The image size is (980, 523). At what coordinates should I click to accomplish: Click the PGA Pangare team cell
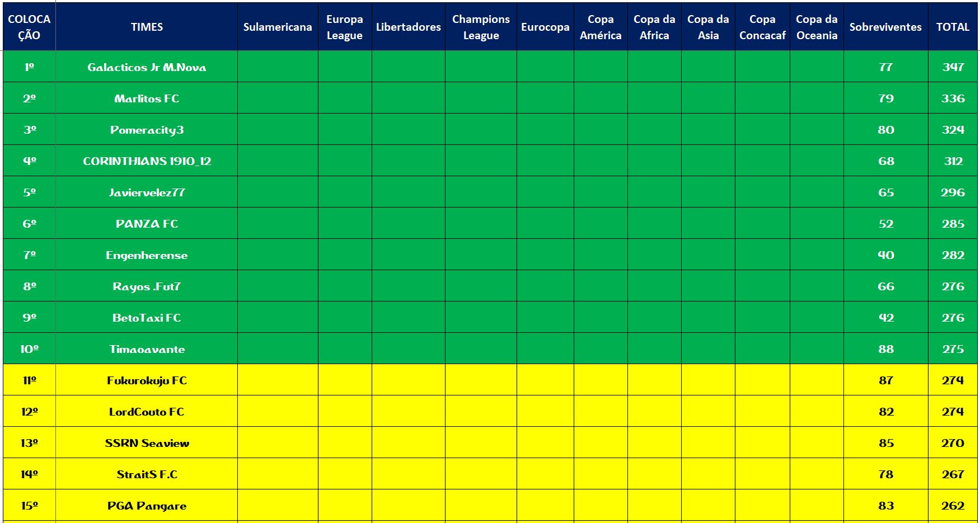coord(147,506)
